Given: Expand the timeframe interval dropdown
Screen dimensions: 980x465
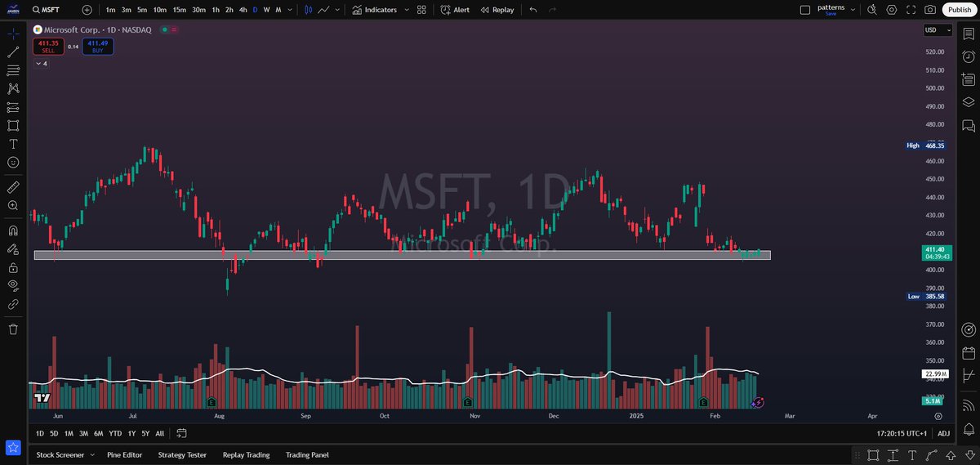Looking at the screenshot, I should point(291,10).
